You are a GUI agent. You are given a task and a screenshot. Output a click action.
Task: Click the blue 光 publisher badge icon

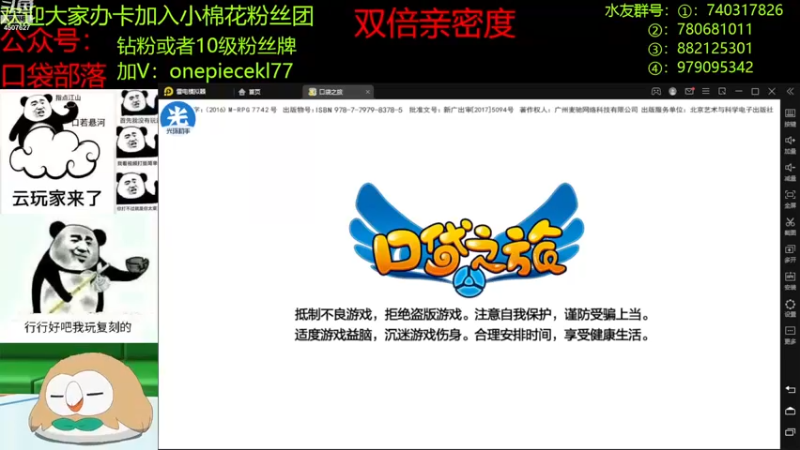click(x=178, y=118)
